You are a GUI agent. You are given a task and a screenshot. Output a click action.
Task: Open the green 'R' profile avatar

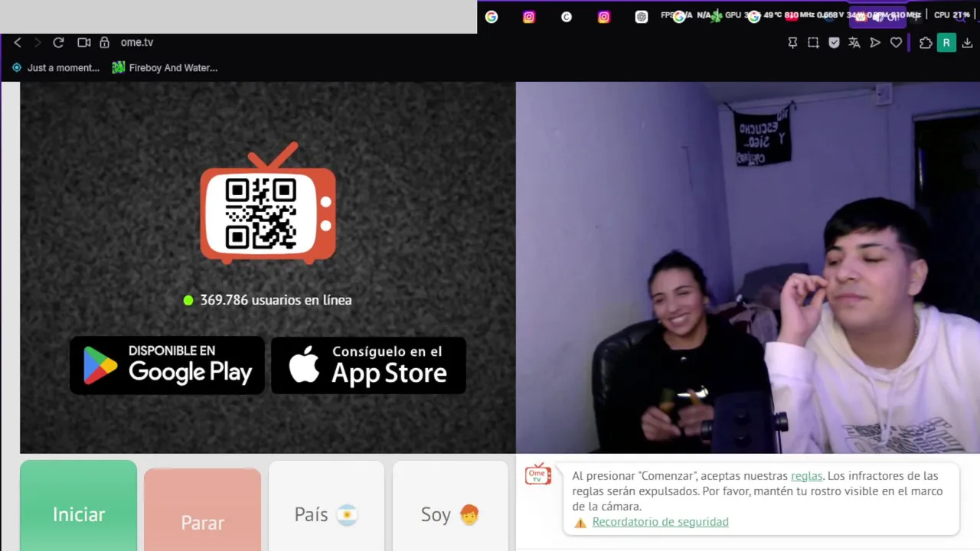point(946,43)
